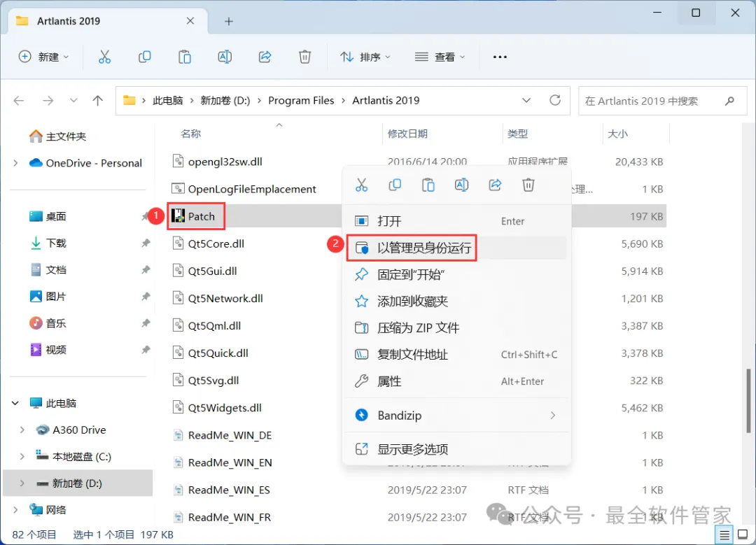The width and height of the screenshot is (756, 545).
Task: Go forward with the right arrow button
Action: 48,101
